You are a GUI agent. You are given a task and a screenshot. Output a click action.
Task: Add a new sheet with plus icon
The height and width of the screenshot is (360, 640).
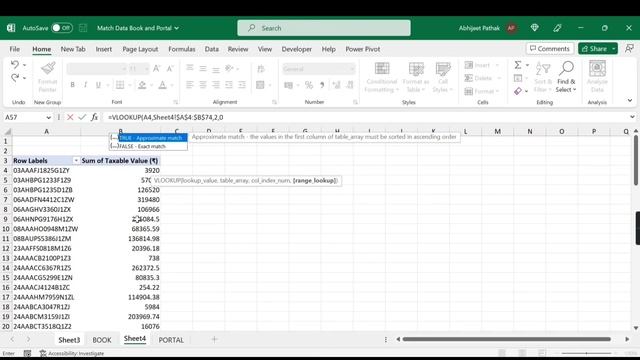(214, 339)
